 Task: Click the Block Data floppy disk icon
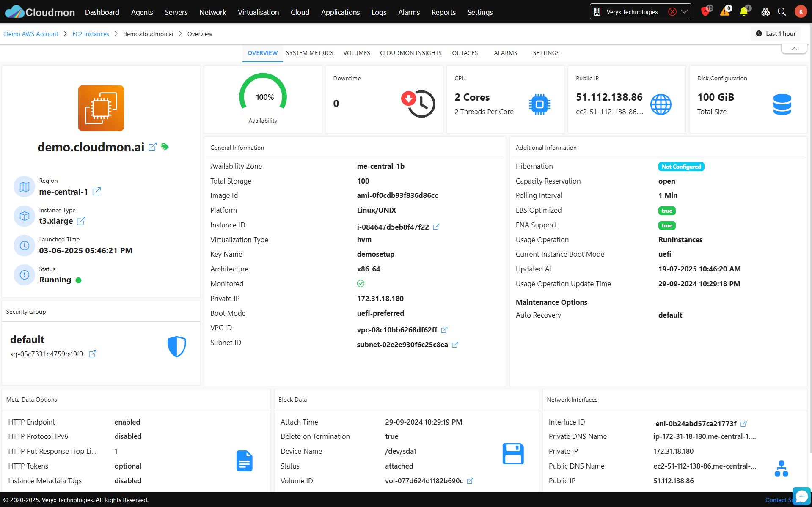coord(513,454)
